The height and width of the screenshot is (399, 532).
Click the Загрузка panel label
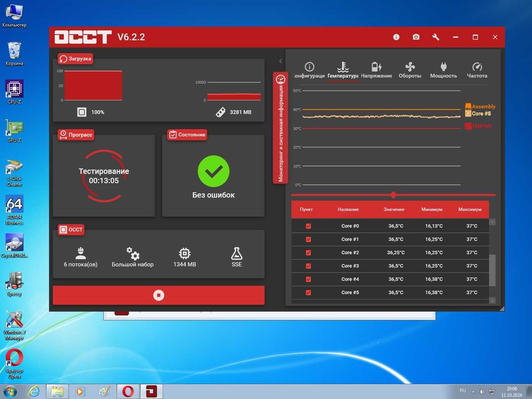pyautogui.click(x=75, y=59)
